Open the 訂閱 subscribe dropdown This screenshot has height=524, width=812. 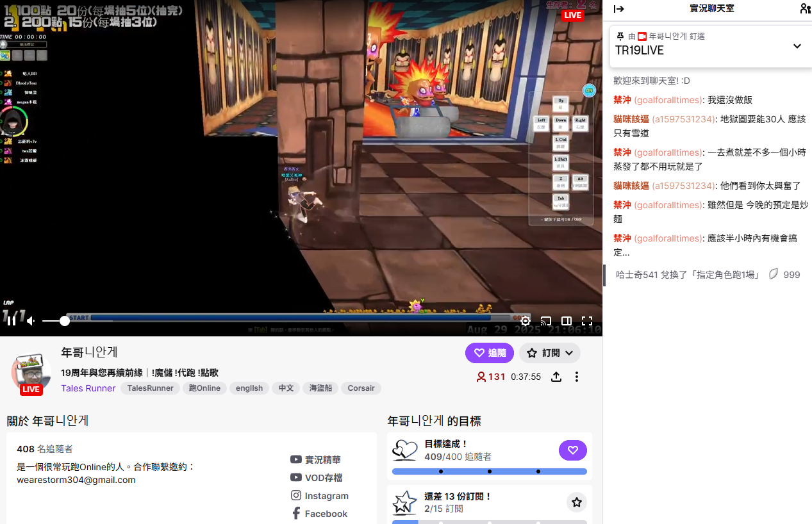[x=549, y=353]
